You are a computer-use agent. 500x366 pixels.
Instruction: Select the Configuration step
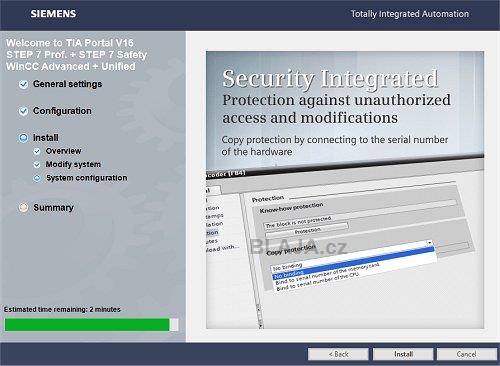[x=62, y=111]
